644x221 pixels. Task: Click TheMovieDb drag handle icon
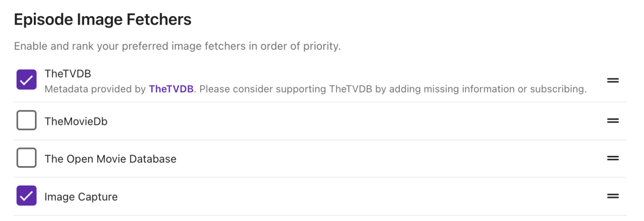point(613,121)
